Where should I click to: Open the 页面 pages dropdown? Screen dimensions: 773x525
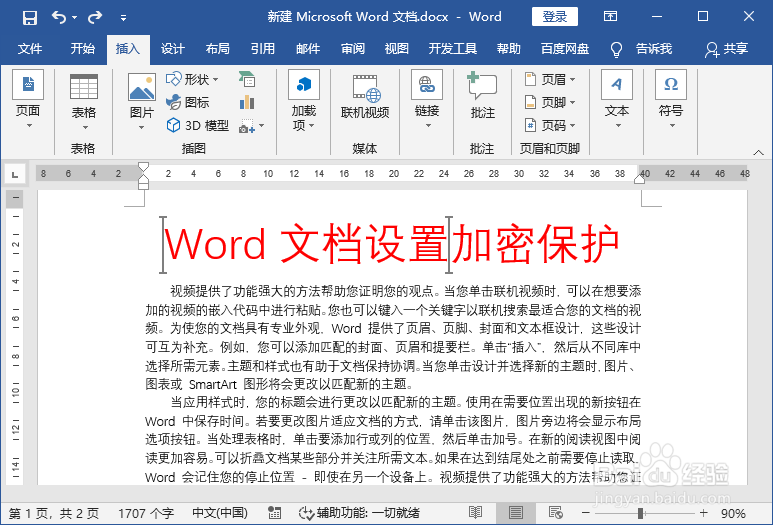point(28,100)
